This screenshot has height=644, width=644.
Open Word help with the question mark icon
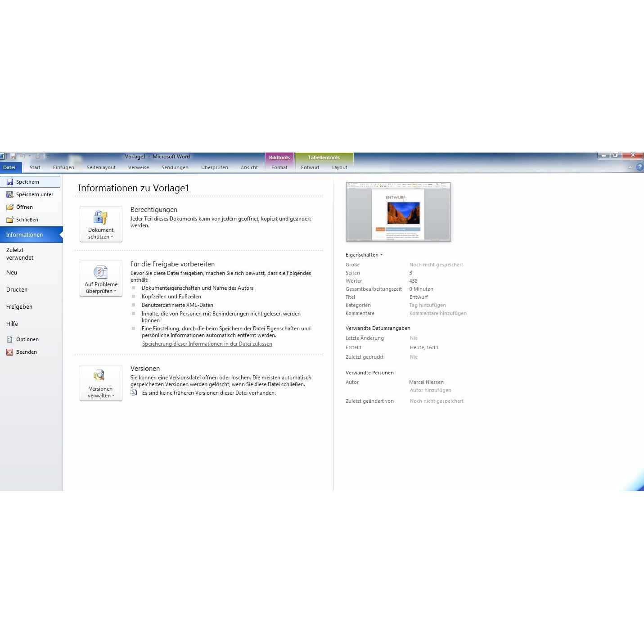[640, 167]
